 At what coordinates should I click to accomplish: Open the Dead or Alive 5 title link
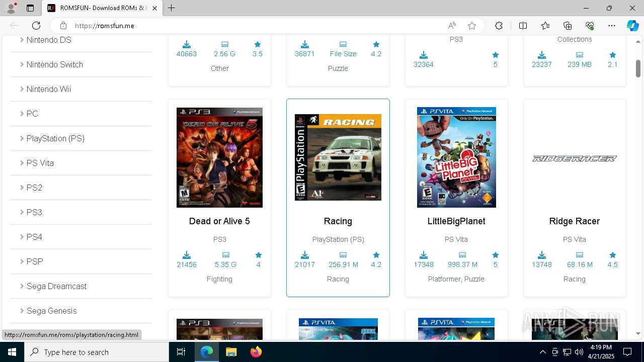[x=219, y=221]
